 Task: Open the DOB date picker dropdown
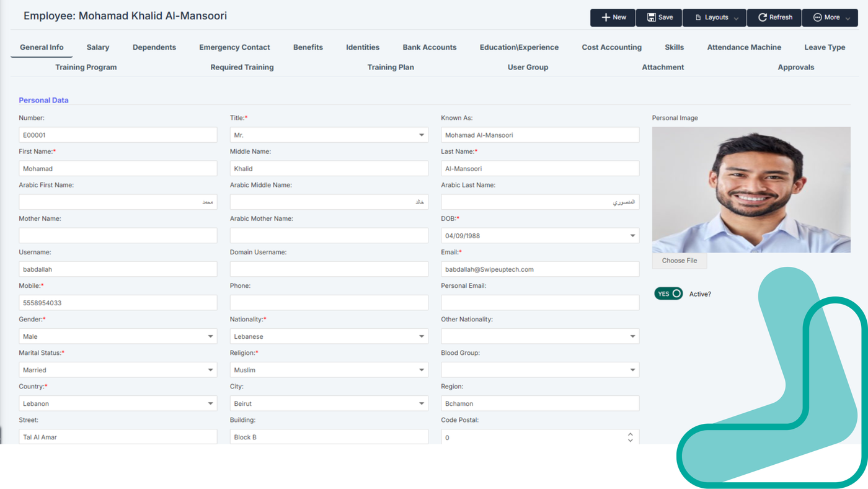click(632, 236)
